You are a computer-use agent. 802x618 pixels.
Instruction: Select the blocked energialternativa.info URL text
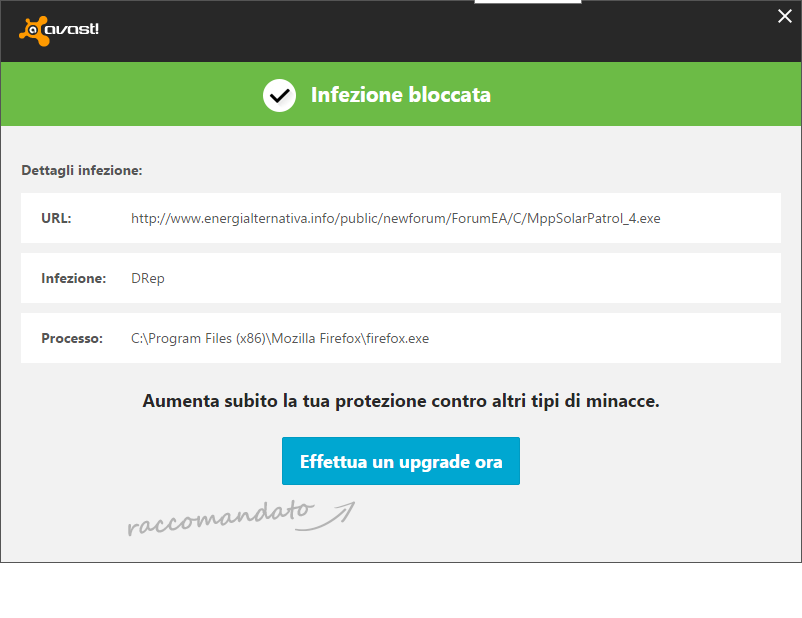tap(395, 218)
